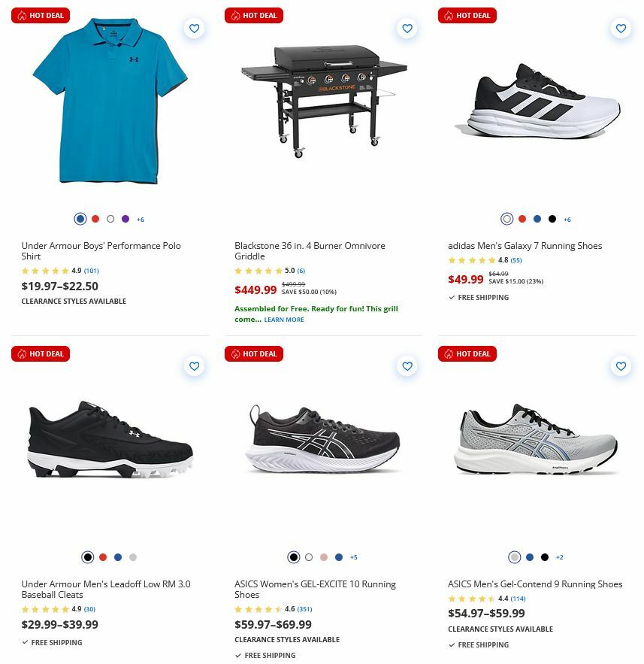Favorite the adidas Galaxy 7 Running Shoes
Viewport: 644px width, 664px height.
point(621,29)
